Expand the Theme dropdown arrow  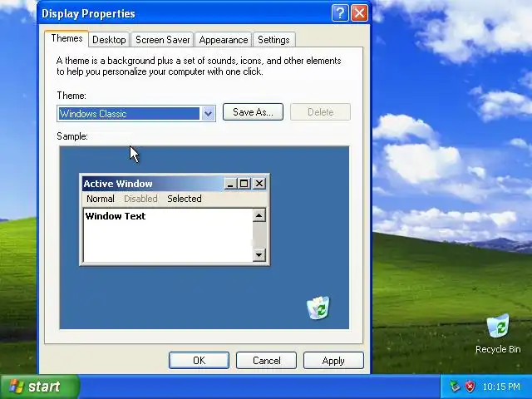pos(208,114)
